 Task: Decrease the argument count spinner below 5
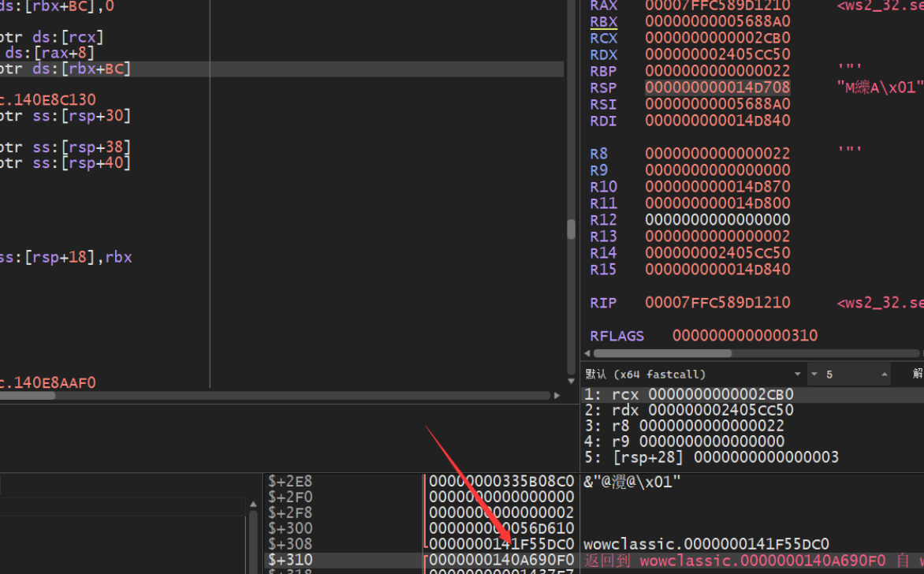[814, 375]
